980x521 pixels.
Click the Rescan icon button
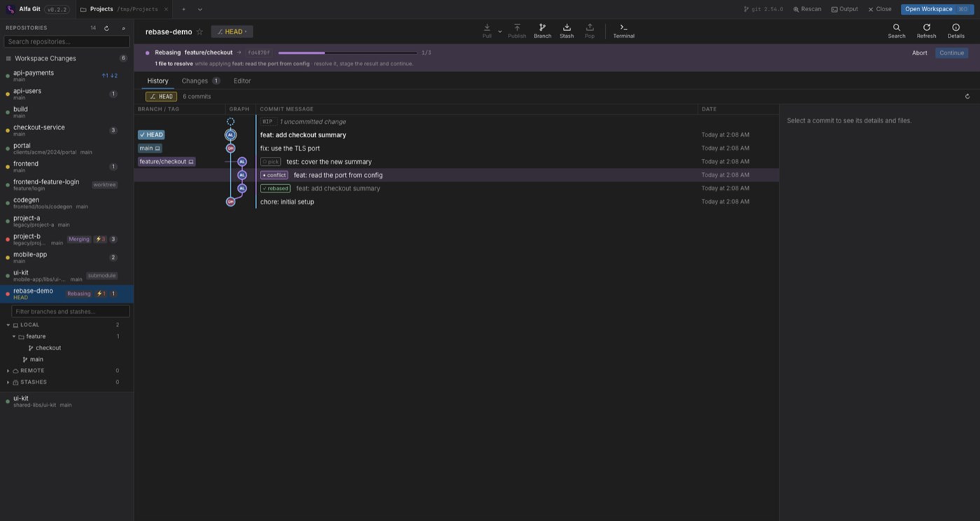[807, 9]
